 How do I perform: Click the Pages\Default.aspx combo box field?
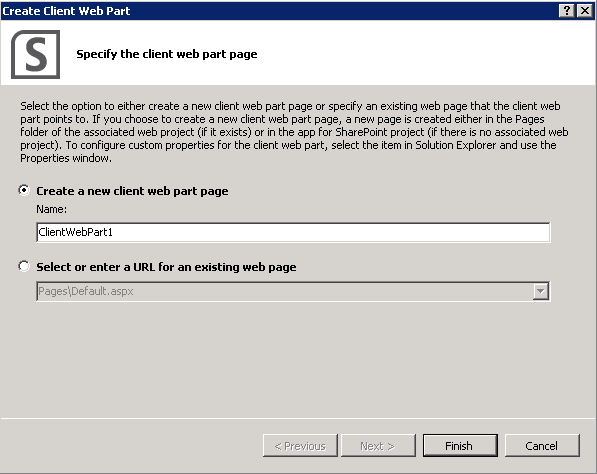[x=293, y=292]
